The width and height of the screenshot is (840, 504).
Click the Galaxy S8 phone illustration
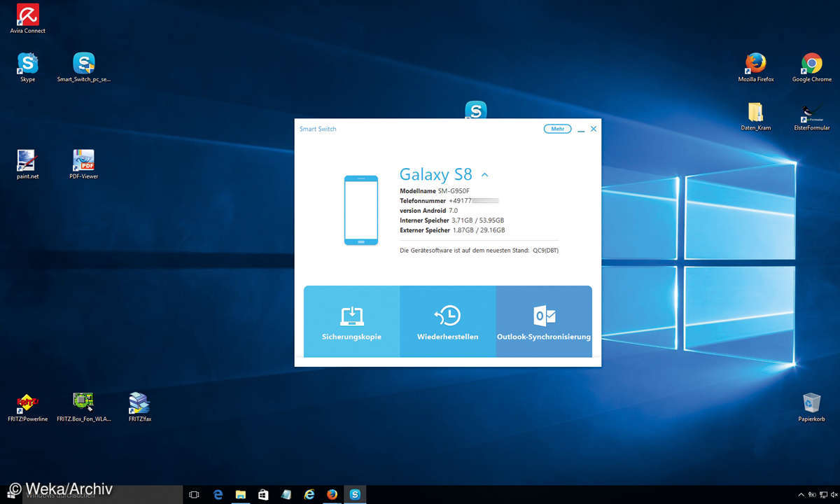[x=361, y=210]
